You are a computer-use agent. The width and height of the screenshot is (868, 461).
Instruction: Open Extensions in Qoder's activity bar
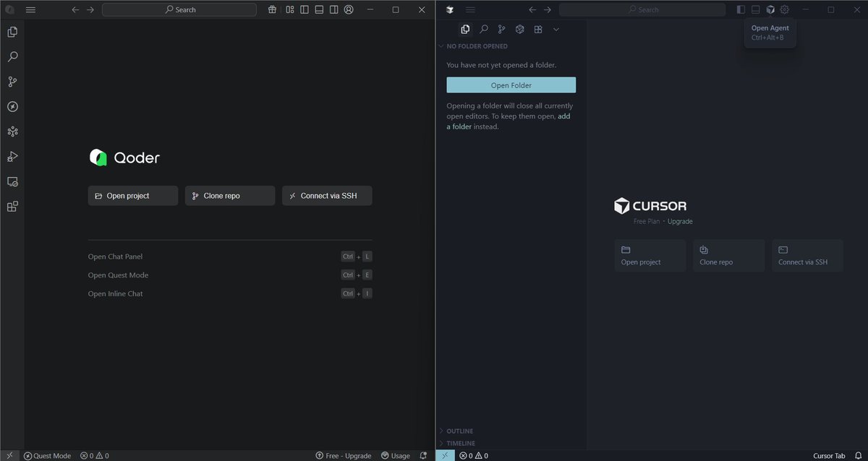tap(12, 207)
